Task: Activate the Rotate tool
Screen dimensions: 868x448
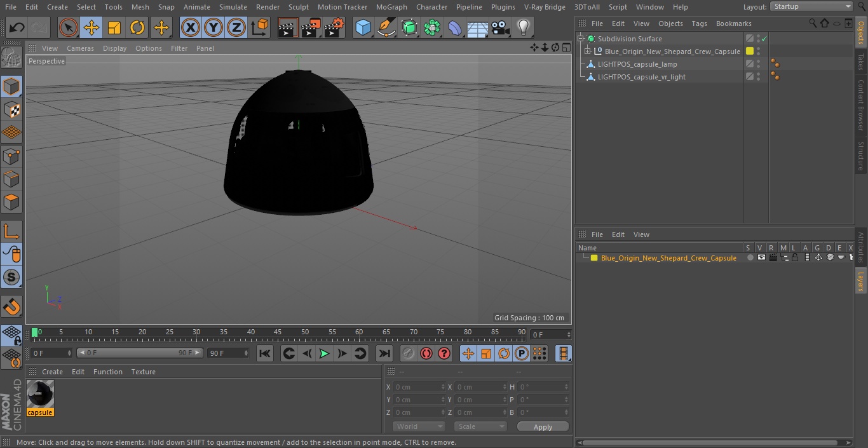Action: tap(137, 27)
